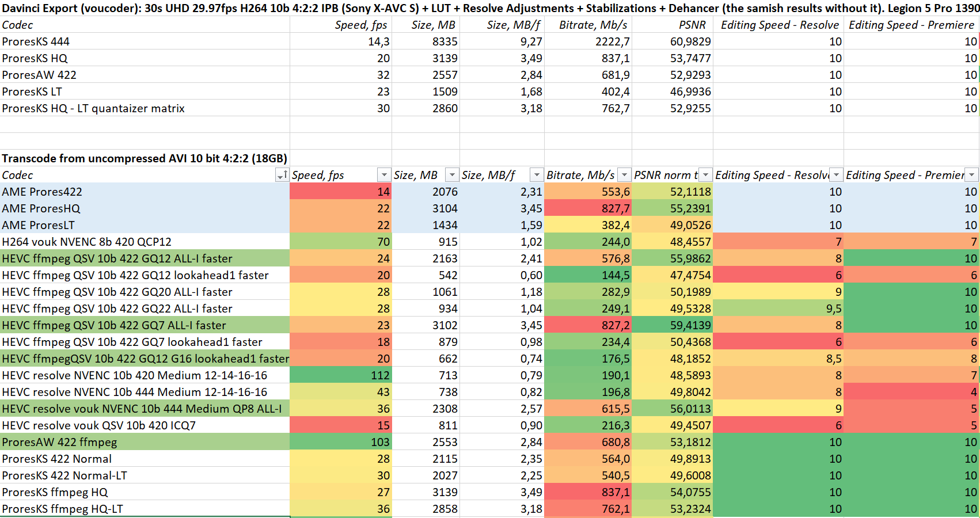Screen dimensions: 980x518
Task: Open the Size, MB/f filter arrow
Action: click(537, 175)
